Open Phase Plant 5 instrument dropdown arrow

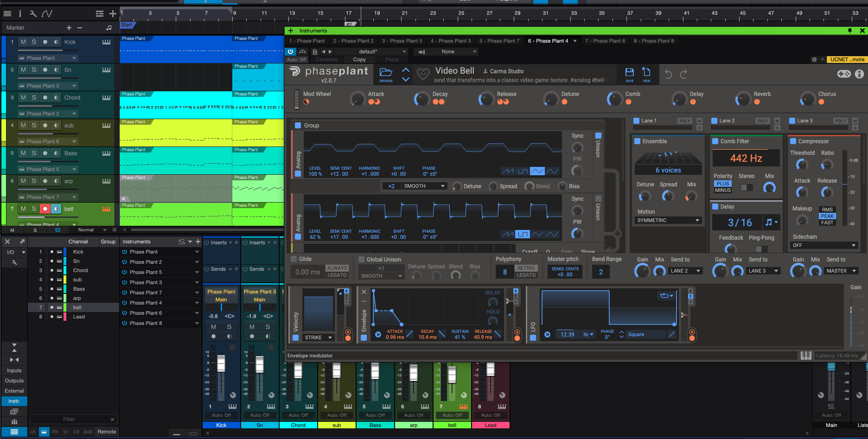tap(197, 272)
